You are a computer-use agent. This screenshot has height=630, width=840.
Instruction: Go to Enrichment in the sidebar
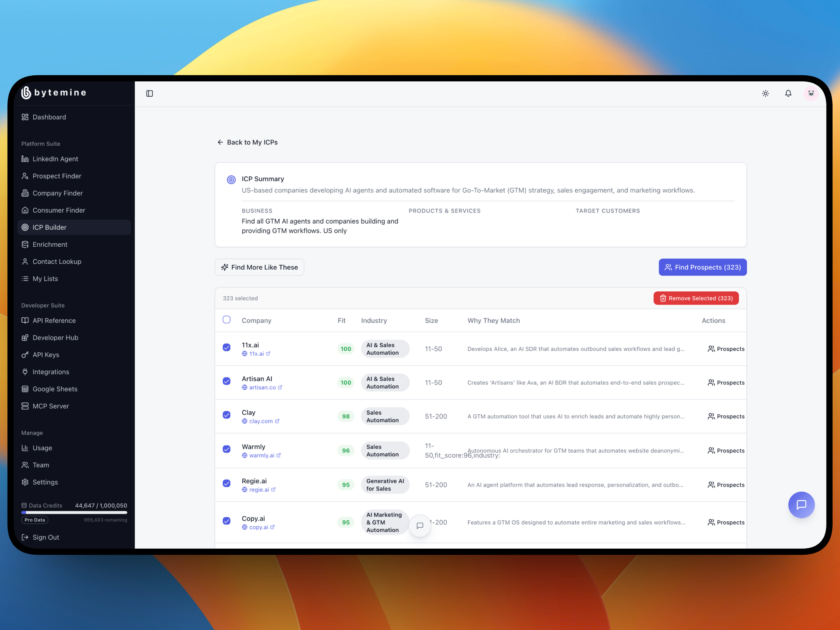(x=50, y=245)
